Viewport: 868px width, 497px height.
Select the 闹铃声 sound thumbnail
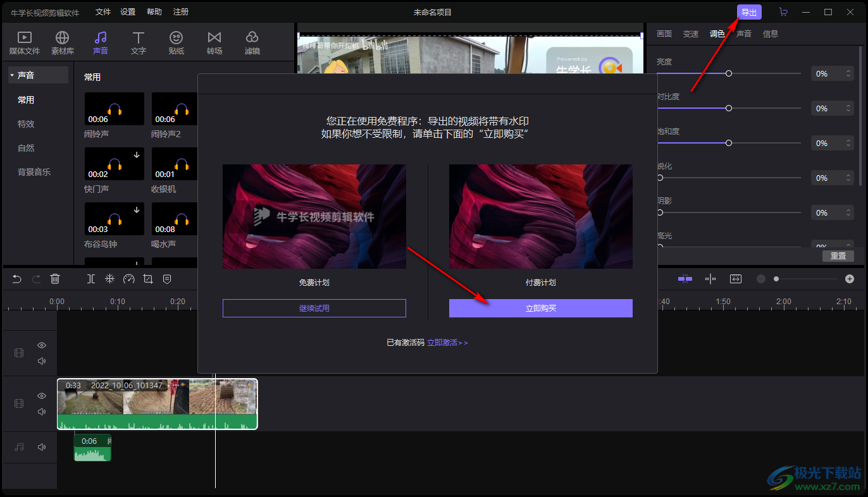tap(115, 109)
